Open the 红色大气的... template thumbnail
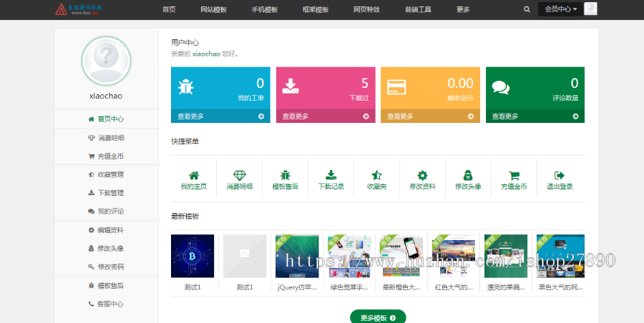This screenshot has height=323, width=644. (x=454, y=256)
